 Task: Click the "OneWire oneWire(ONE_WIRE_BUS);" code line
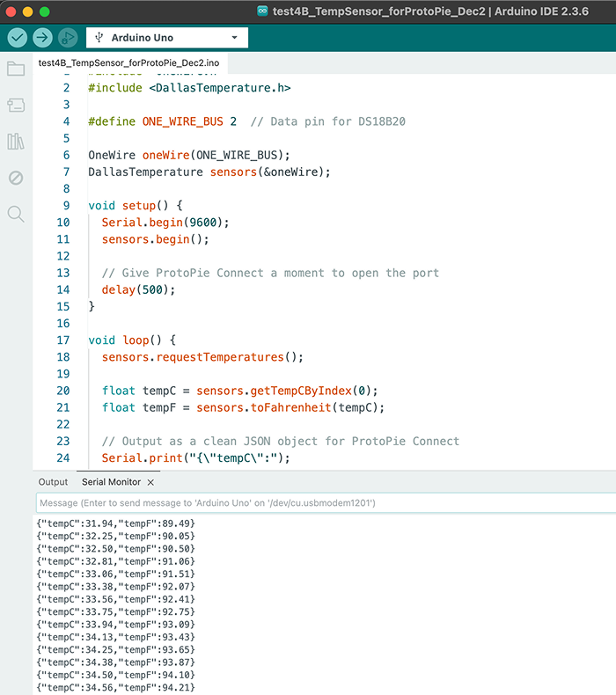click(x=189, y=155)
